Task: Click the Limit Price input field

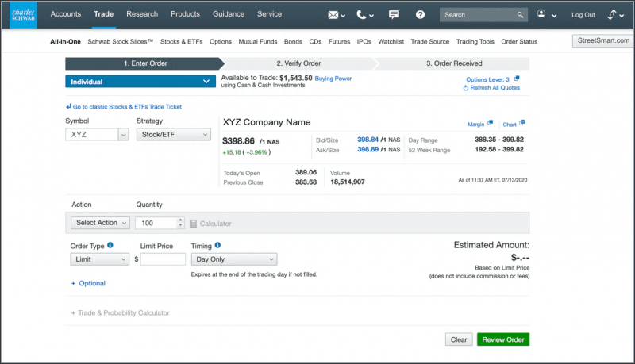Action: coord(163,259)
